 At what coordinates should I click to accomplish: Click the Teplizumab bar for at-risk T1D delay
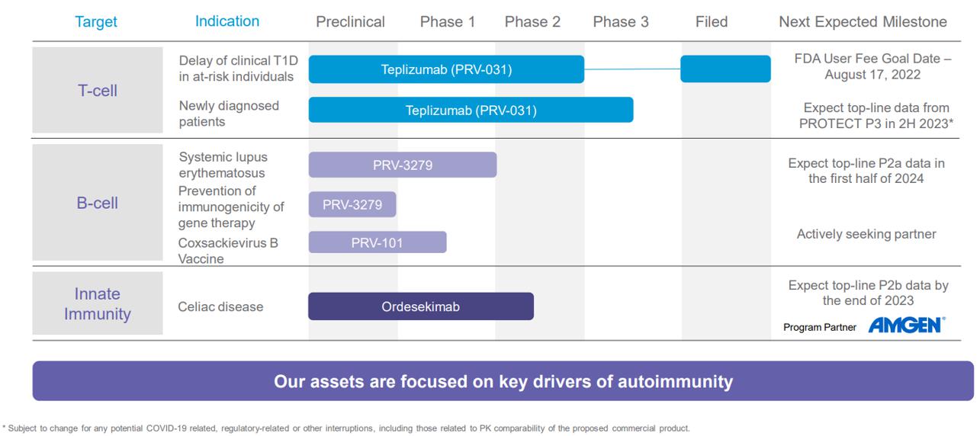pos(446,69)
